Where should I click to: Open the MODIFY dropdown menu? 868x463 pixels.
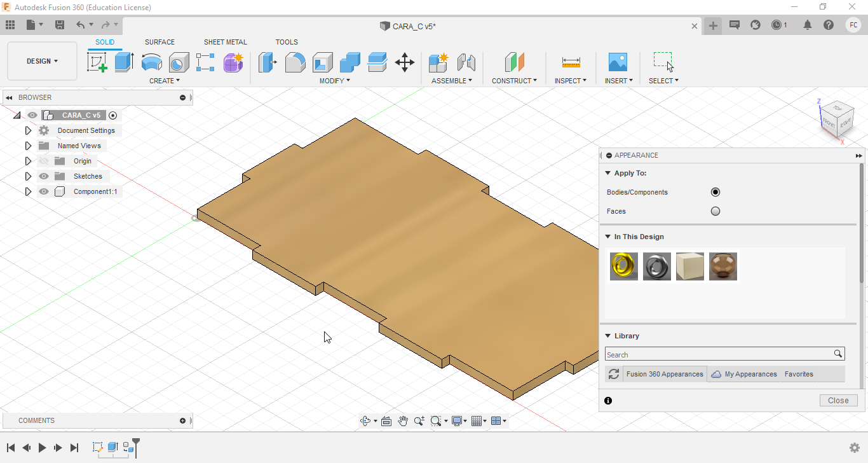click(x=334, y=81)
